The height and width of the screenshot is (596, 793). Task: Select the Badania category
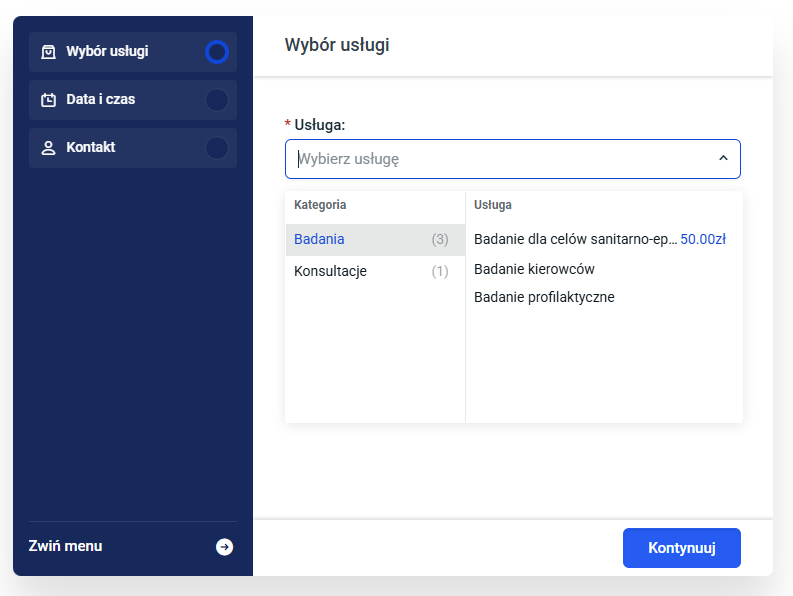click(x=319, y=239)
